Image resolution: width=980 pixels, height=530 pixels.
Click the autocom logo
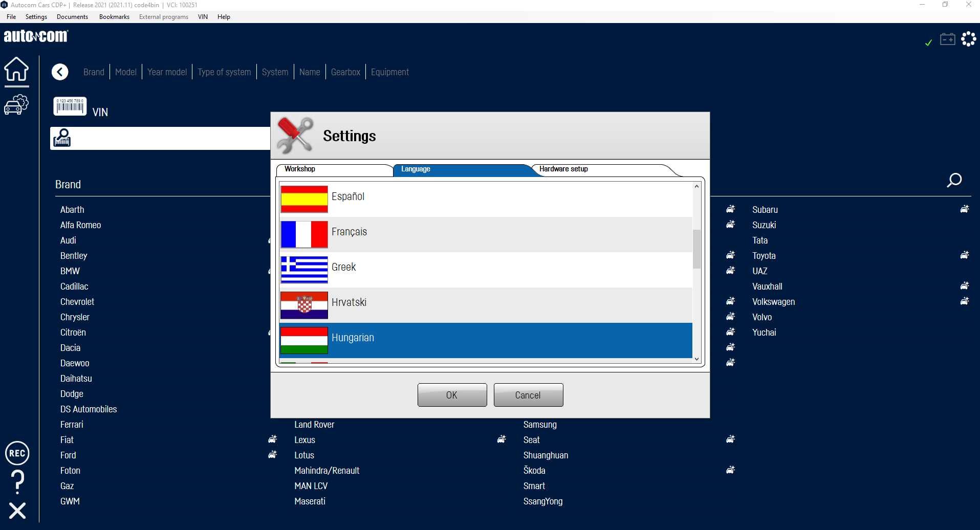[36, 36]
